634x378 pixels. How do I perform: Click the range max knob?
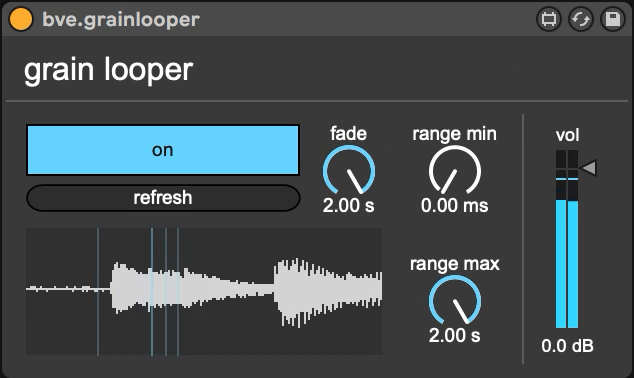pyautogui.click(x=454, y=301)
